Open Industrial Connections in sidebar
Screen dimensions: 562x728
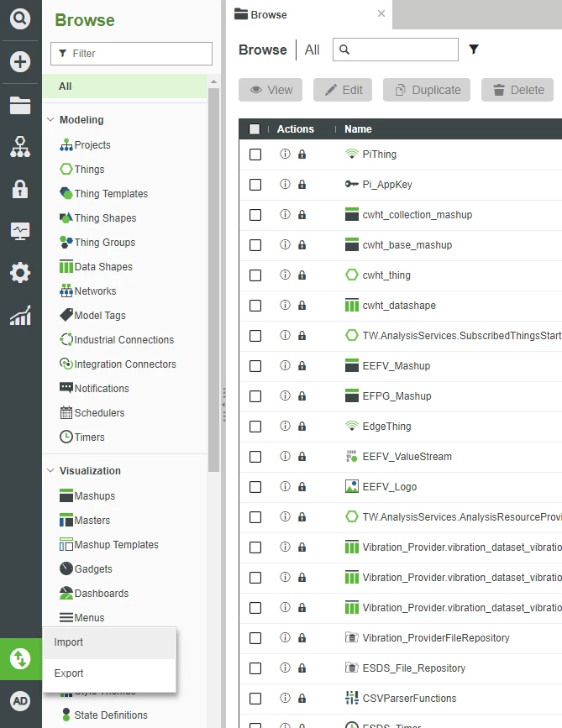[x=117, y=340]
